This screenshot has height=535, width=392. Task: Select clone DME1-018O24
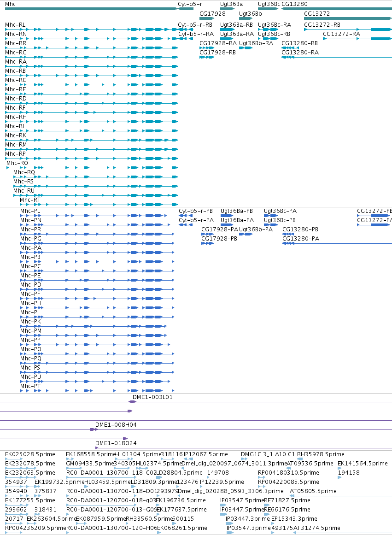tap(116, 444)
